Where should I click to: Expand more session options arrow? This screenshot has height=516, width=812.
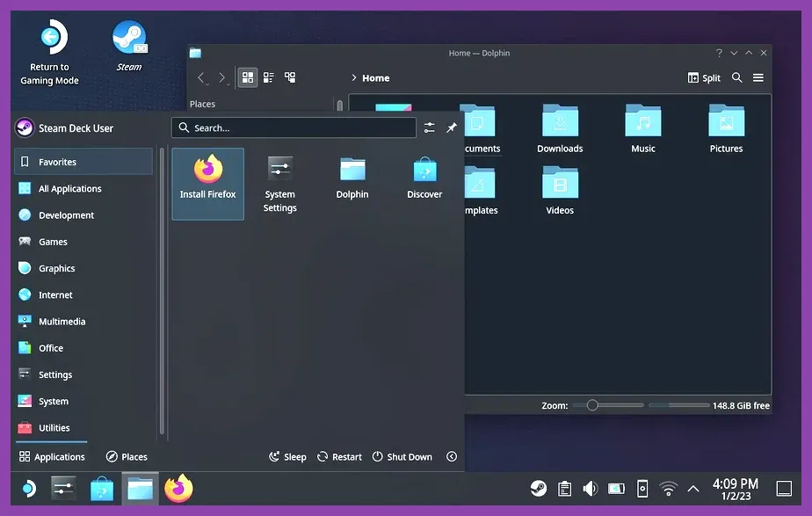452,456
